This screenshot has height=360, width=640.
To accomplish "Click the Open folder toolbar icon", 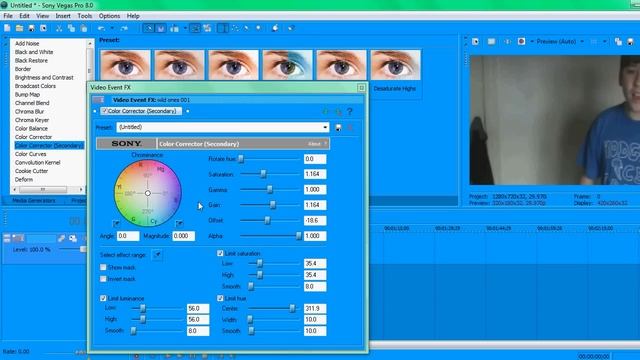I will 19,28.
